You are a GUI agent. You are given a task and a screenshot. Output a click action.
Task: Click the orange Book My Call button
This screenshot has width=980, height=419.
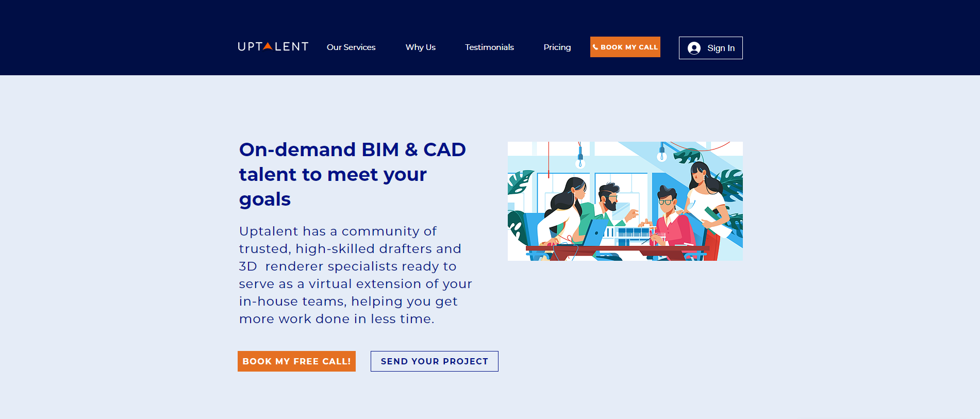(x=625, y=47)
